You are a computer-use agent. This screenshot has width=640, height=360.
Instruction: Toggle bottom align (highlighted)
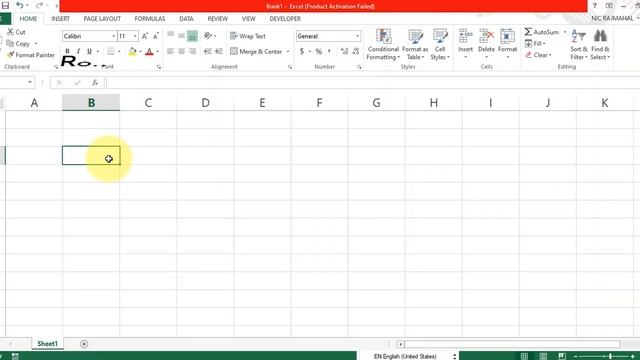pos(192,36)
